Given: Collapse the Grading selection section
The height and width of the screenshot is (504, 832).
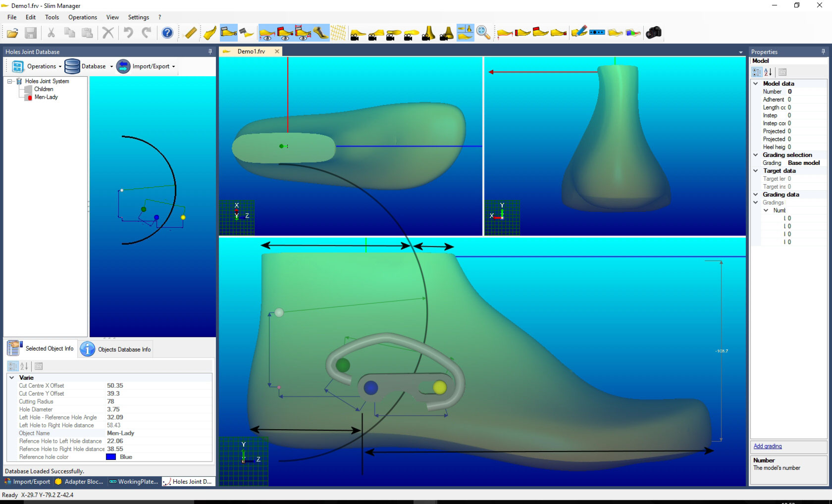Looking at the screenshot, I should point(756,155).
